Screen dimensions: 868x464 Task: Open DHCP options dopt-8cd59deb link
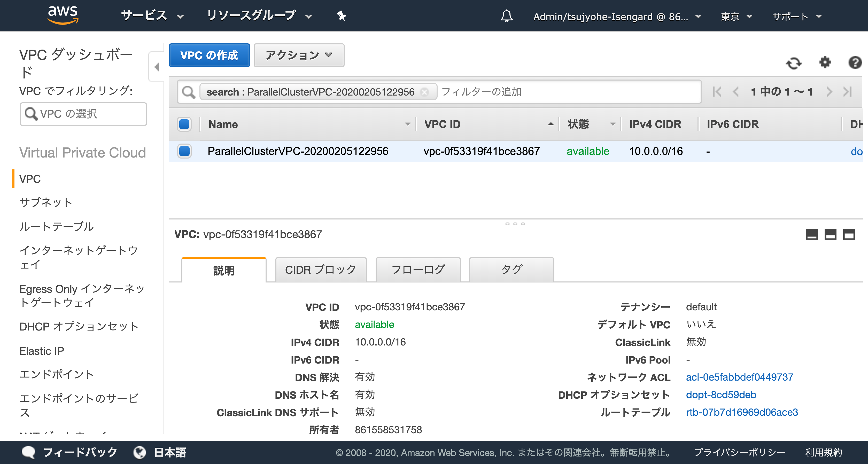721,395
